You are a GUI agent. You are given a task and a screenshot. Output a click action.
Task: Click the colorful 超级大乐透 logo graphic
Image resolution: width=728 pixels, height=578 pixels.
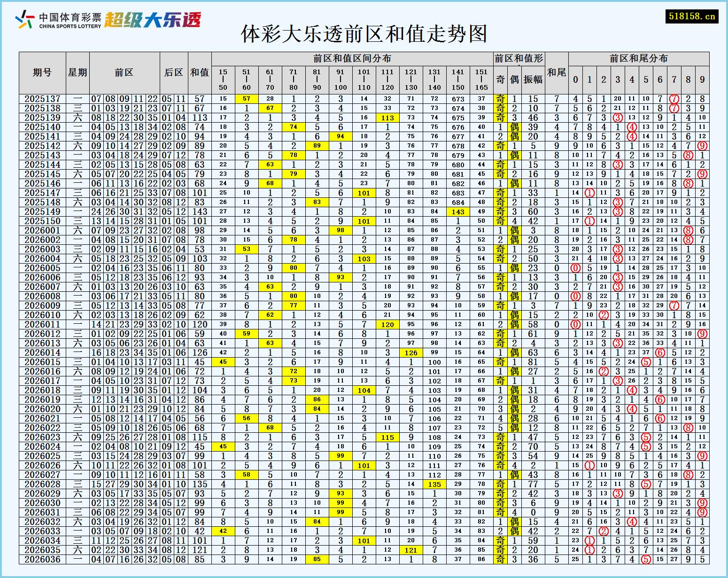pyautogui.click(x=155, y=20)
